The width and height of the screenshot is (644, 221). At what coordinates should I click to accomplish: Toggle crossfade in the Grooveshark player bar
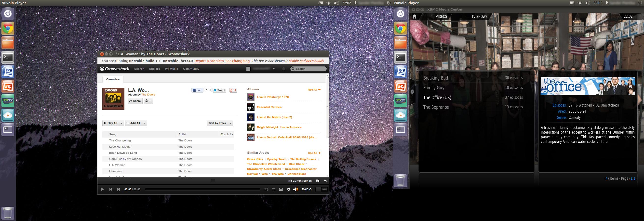pos(281,189)
